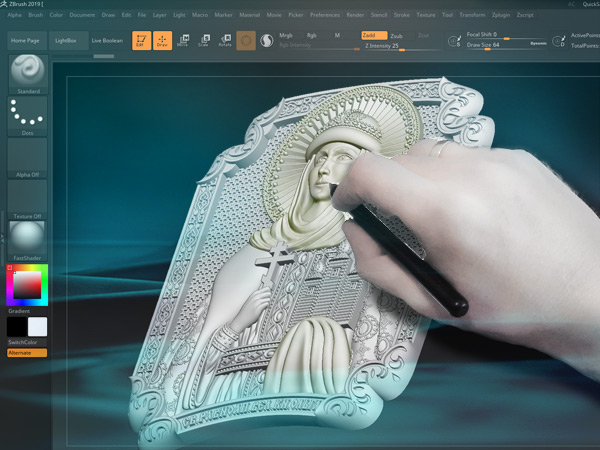The width and height of the screenshot is (600, 450).
Task: Open the Alpha Off selector
Action: 28,158
